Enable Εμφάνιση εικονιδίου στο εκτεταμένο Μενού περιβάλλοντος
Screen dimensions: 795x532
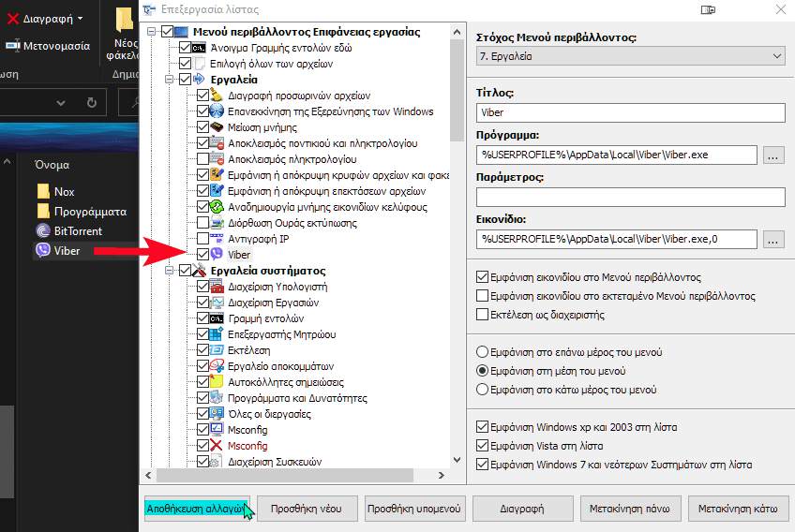482,296
